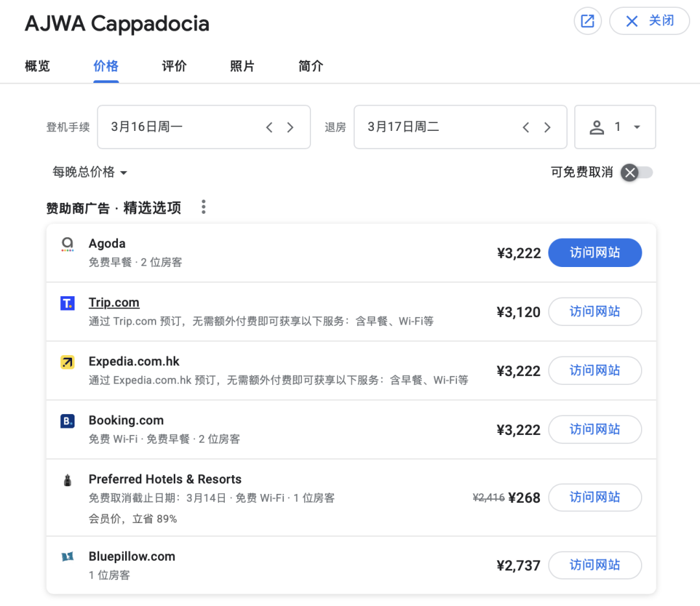The image size is (700, 606).
Task: Click the ¥268 member price
Action: coord(524,498)
